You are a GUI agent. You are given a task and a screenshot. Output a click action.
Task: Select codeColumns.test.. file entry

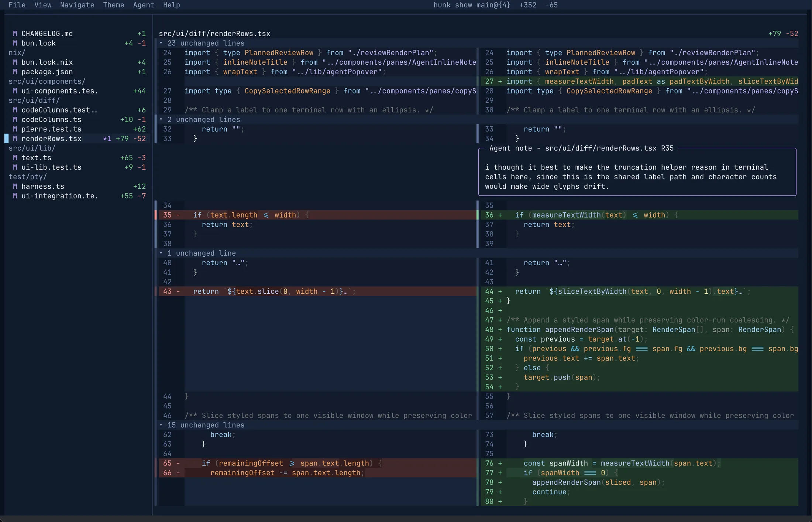pos(78,110)
